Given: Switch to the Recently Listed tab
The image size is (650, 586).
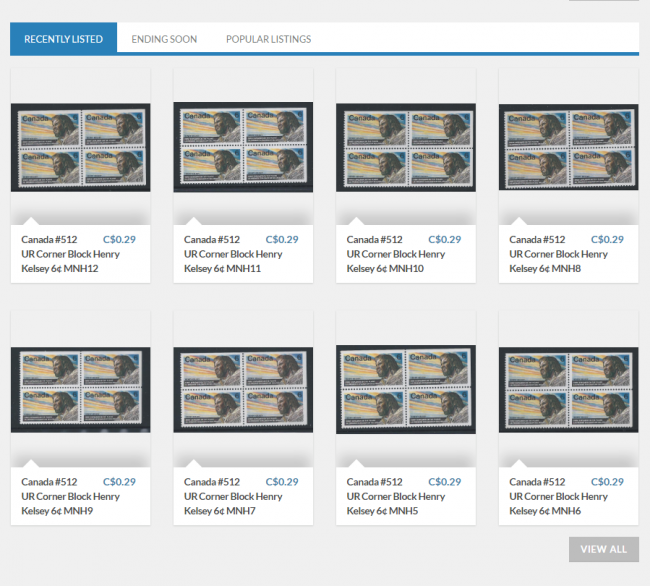Looking at the screenshot, I should (x=63, y=39).
